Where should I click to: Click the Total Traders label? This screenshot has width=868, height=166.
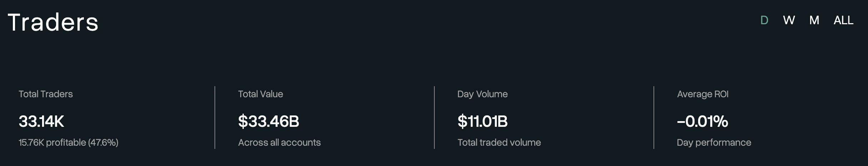click(x=46, y=94)
